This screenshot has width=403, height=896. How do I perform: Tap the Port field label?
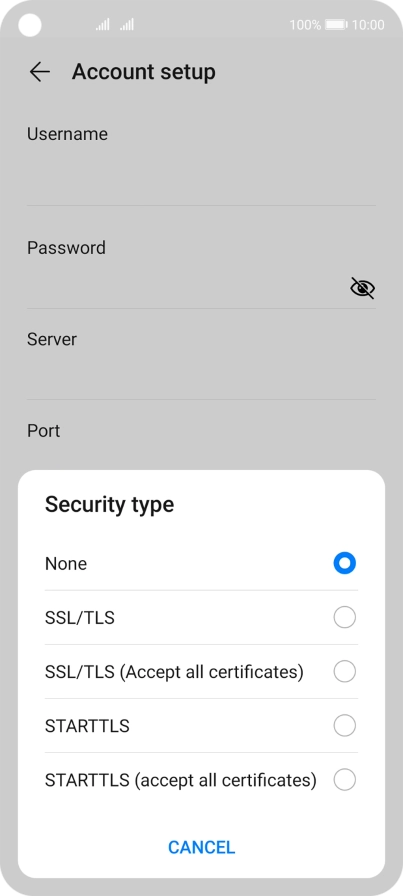tap(43, 430)
